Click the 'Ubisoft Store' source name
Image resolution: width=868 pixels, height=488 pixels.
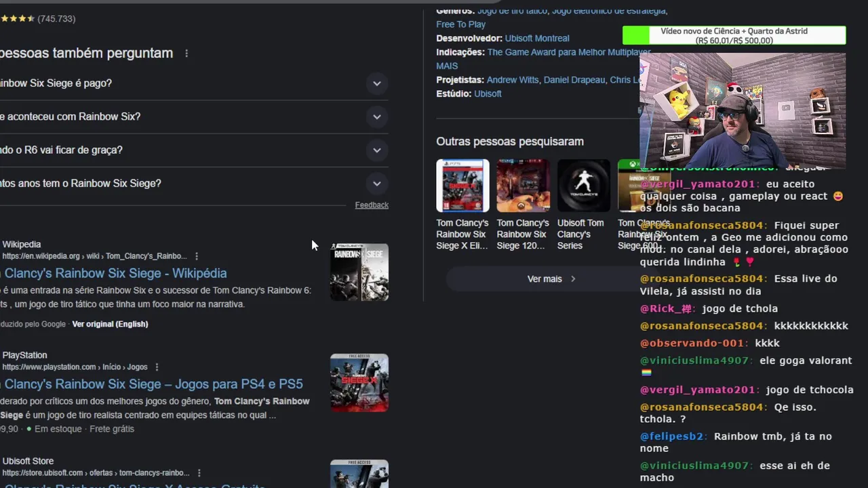click(x=28, y=461)
